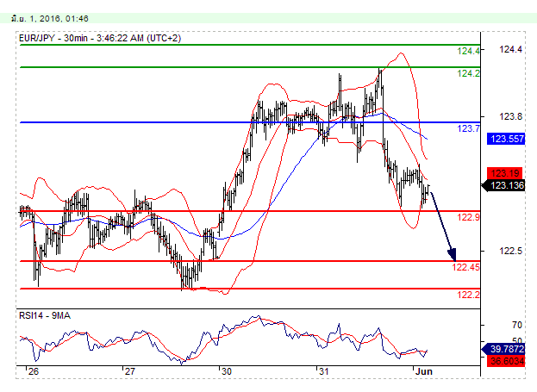Click the 'RSI14 - 9MA' indicator label

[x=45, y=315]
